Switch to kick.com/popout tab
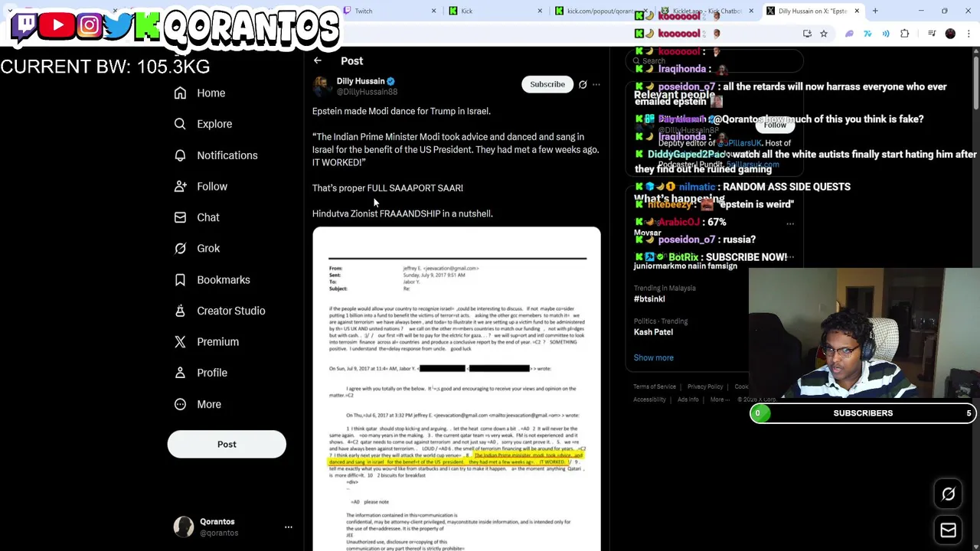980x551 pixels. pos(599,11)
